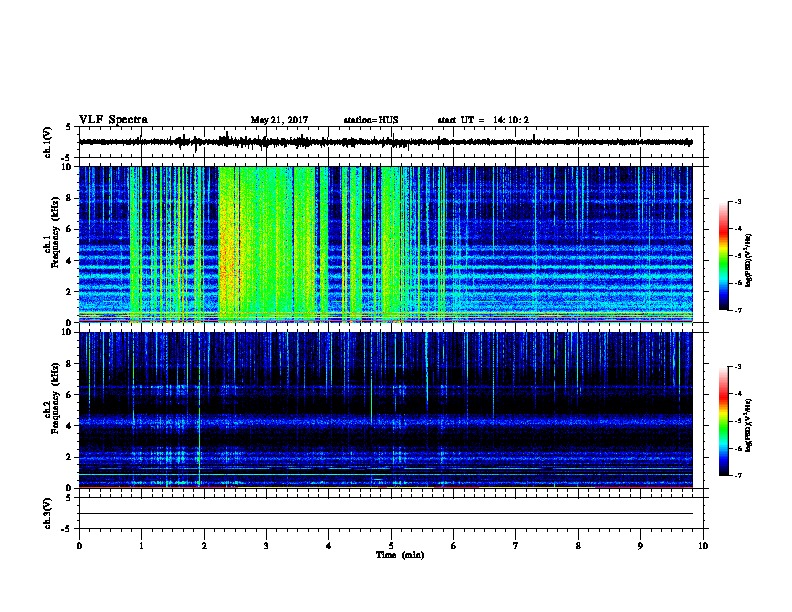Image resolution: width=792 pixels, height=612 pixels.
Task: Click the time axis tick label "6"
Action: pos(453,546)
